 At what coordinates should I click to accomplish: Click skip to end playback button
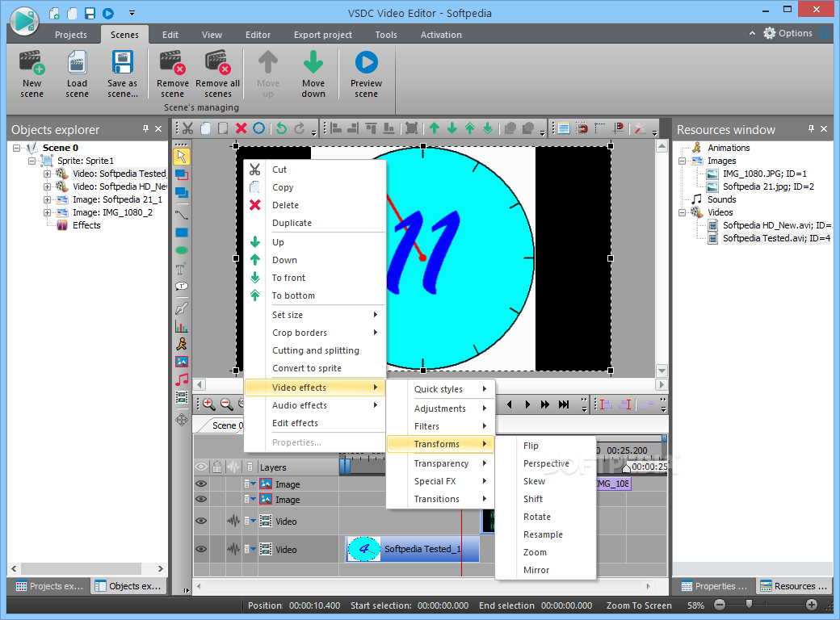click(564, 404)
